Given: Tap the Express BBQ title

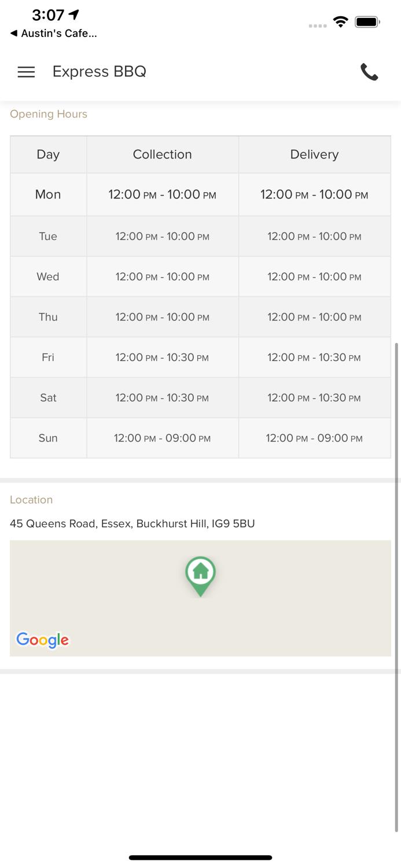Looking at the screenshot, I should tap(99, 72).
